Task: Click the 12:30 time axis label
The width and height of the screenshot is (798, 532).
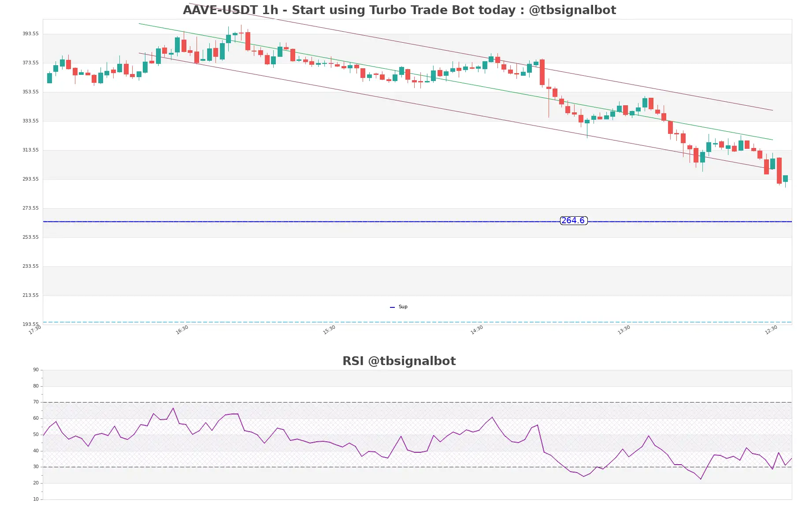Action: point(771,330)
